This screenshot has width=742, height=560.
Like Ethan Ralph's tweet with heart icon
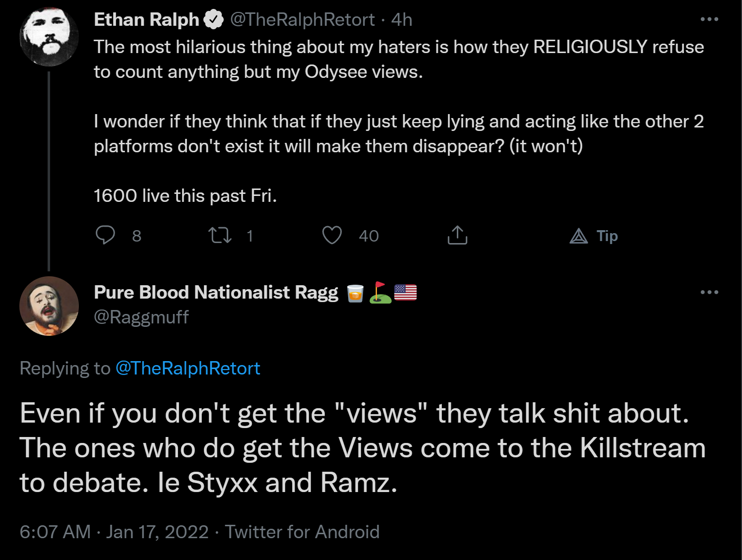point(332,235)
